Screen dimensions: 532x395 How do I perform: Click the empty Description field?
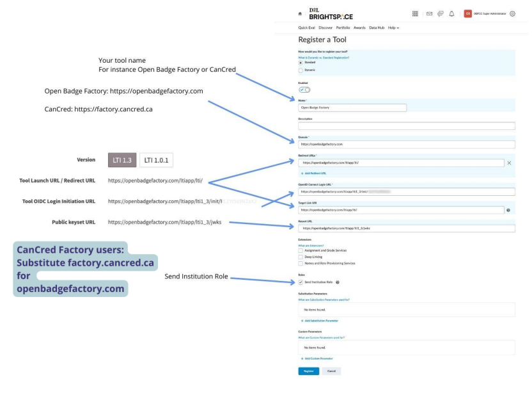407,126
